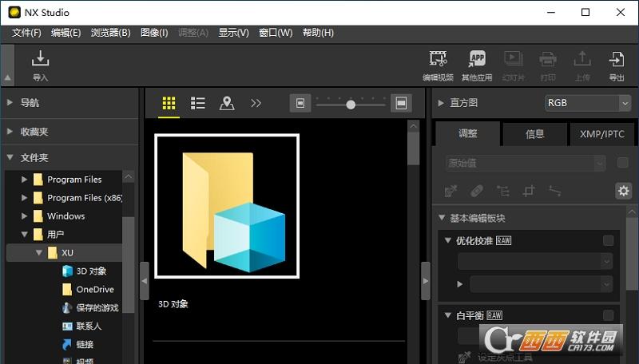Screen dimensions: 639x364
Task: Collapse the 文件夹 panel
Action: 10,157
